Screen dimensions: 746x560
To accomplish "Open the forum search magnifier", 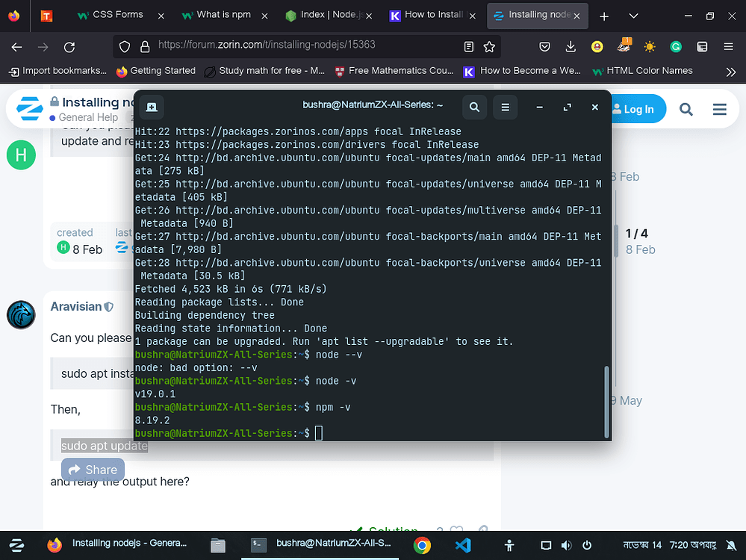I will (x=686, y=109).
